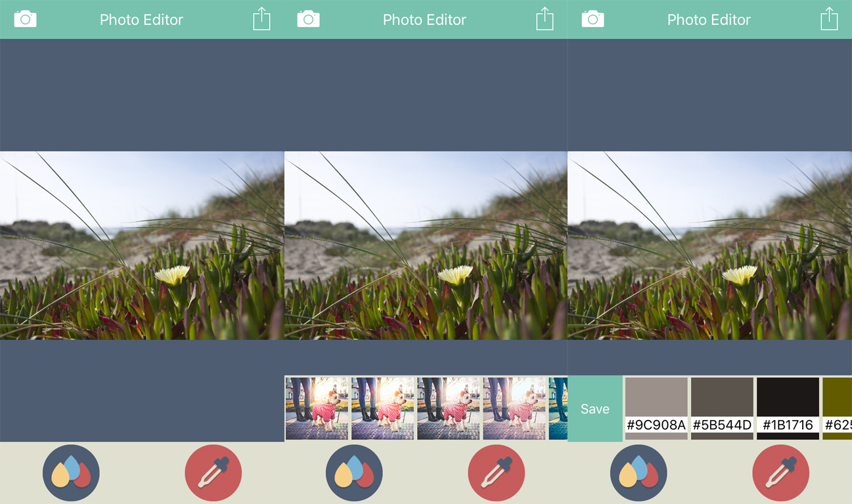Tap the flower photo in right screen
852x504 pixels.
[x=710, y=245]
